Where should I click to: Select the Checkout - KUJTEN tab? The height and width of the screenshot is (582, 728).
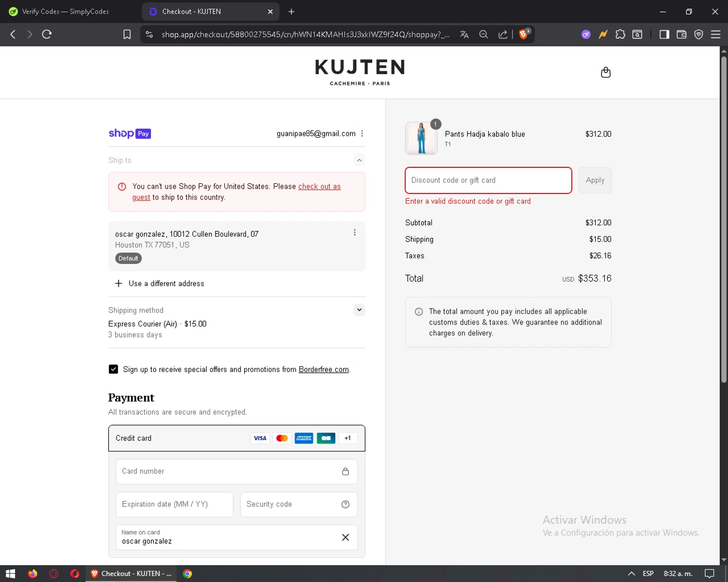(x=210, y=12)
